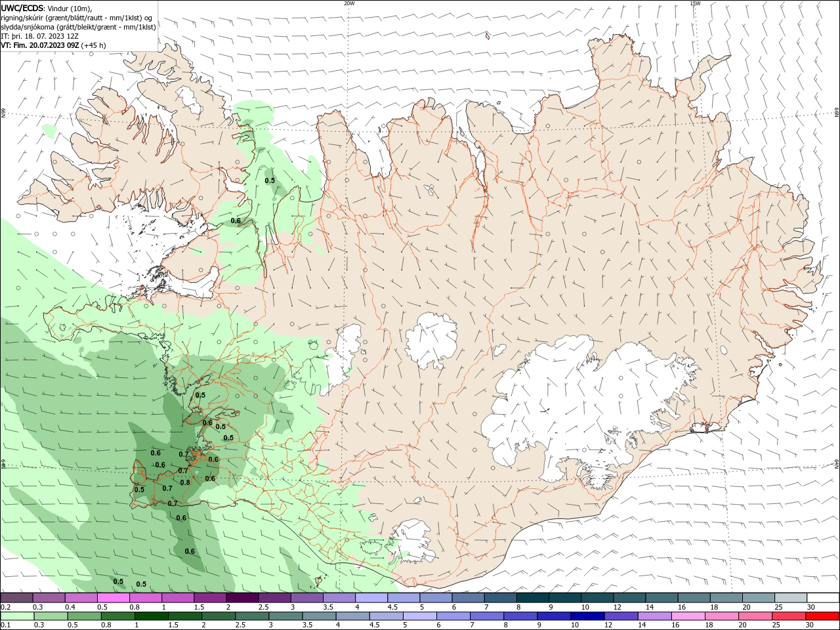Select the light green 0.3 mm rain swatch
Image resolution: width=840 pixels, height=630 pixels.
pyautogui.click(x=51, y=616)
